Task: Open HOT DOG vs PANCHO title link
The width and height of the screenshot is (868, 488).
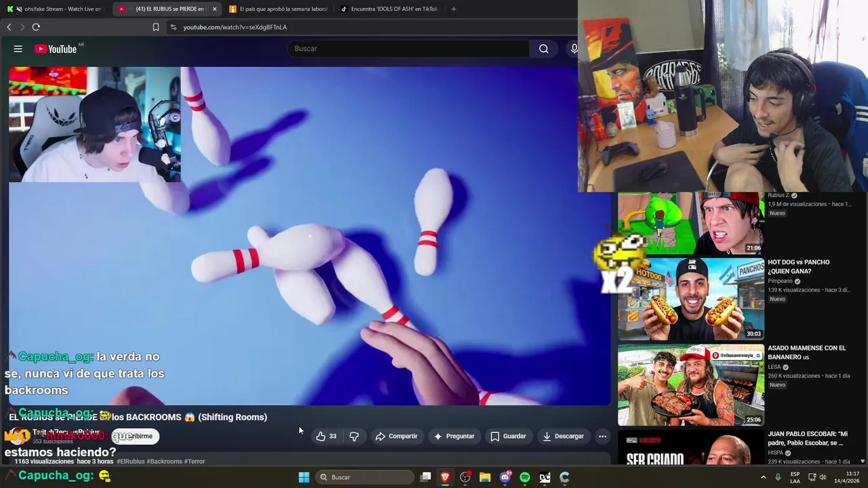Action: coord(798,266)
